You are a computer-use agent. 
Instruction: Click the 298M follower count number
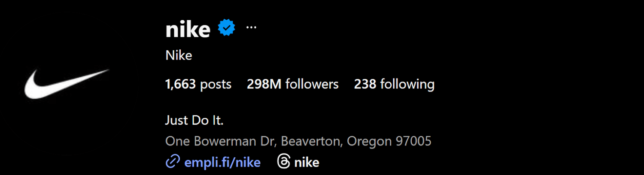[264, 84]
